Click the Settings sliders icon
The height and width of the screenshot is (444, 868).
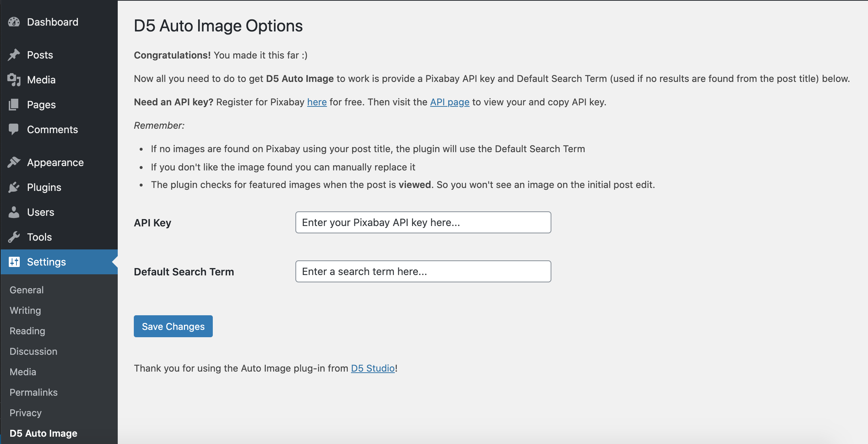click(14, 262)
